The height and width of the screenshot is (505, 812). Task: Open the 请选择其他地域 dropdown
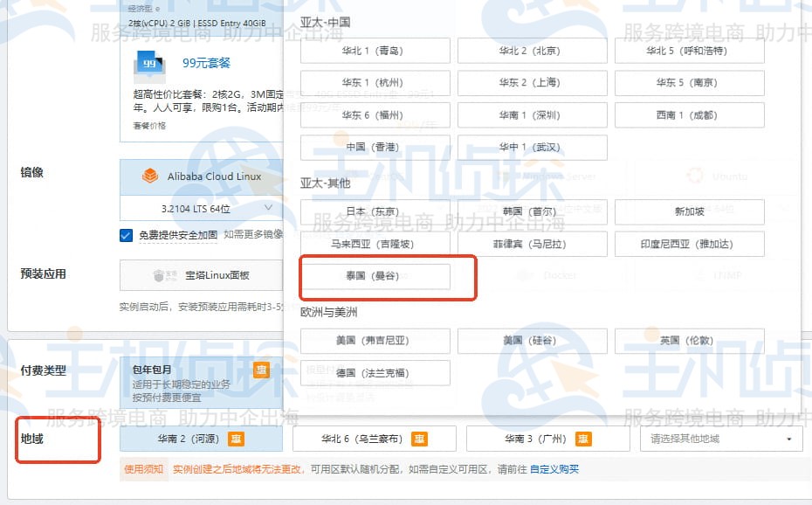coord(719,439)
